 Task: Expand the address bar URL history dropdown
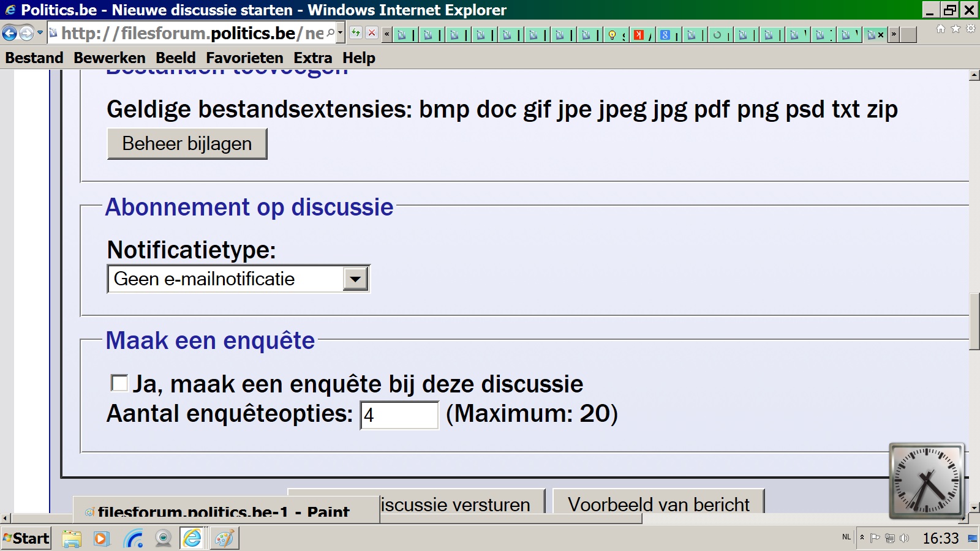341,33
